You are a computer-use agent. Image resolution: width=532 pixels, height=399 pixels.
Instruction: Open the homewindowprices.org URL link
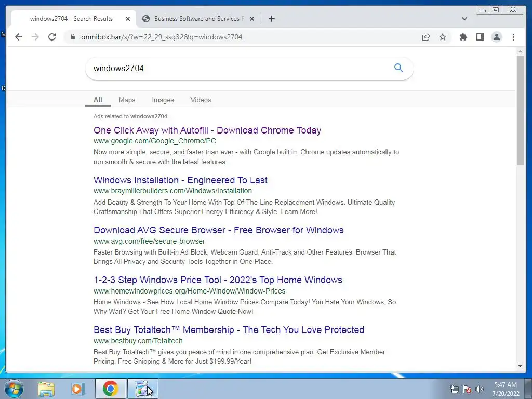189,291
